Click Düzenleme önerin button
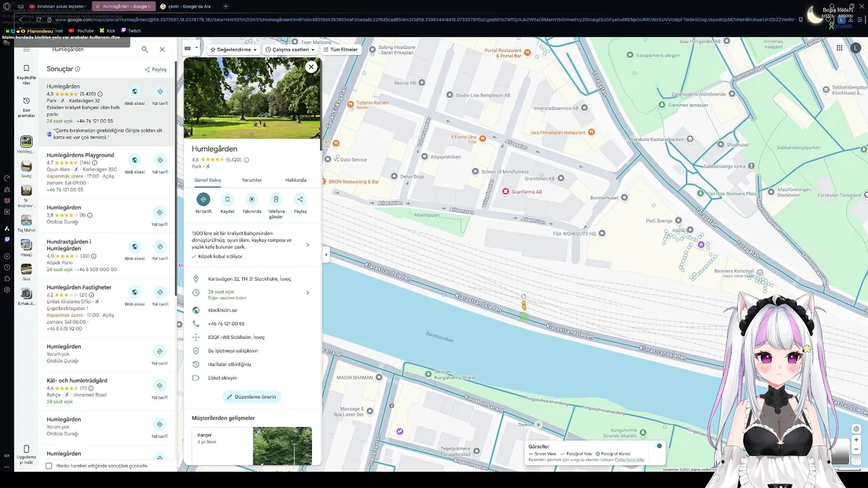868x488 pixels. 252,396
